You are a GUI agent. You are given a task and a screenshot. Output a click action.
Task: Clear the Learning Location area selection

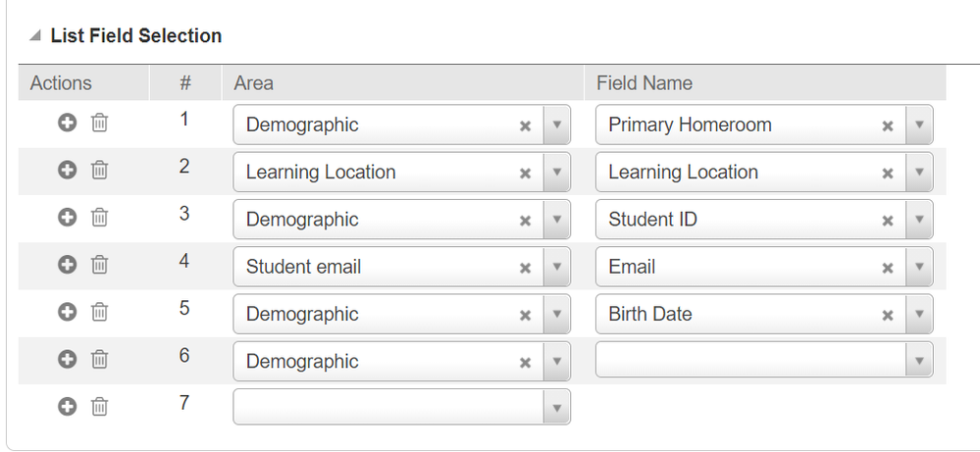point(525,173)
